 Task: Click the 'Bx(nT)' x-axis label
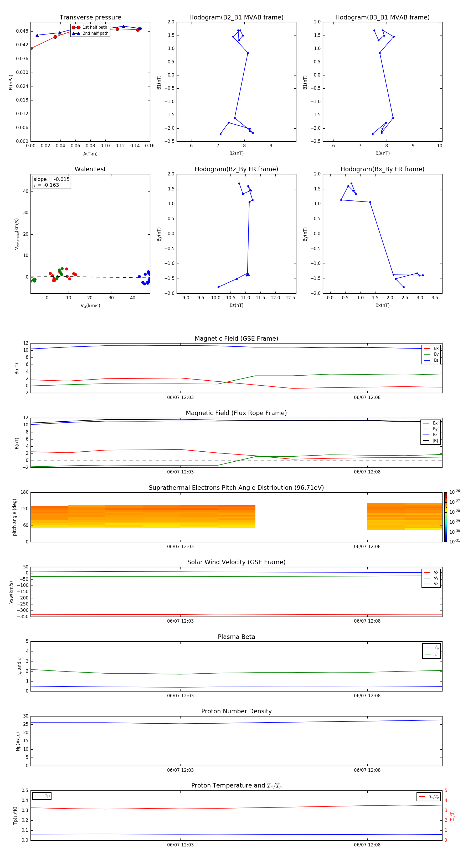[382, 306]
